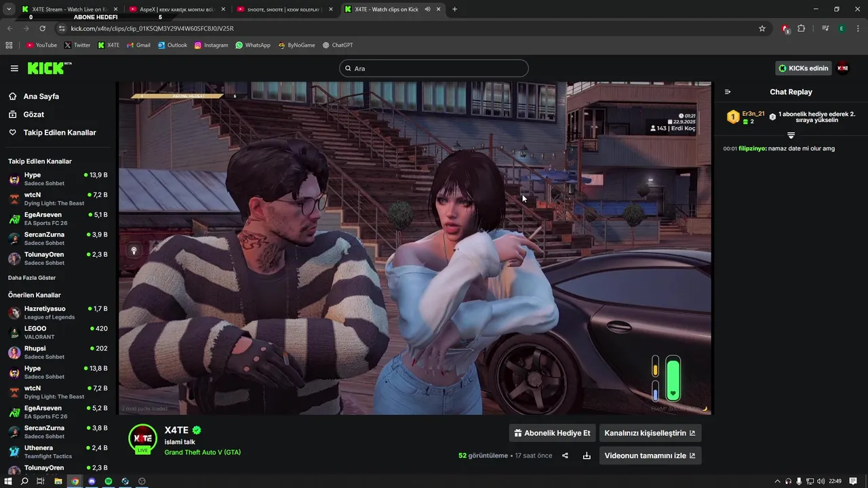Image resolution: width=868 pixels, height=488 pixels.
Task: Click the filipzinyo chat username
Action: tap(752, 148)
